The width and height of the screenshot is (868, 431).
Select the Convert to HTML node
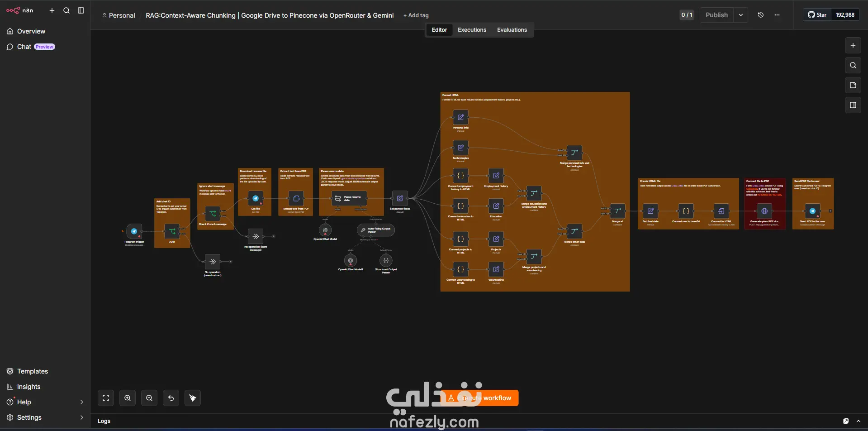(721, 211)
